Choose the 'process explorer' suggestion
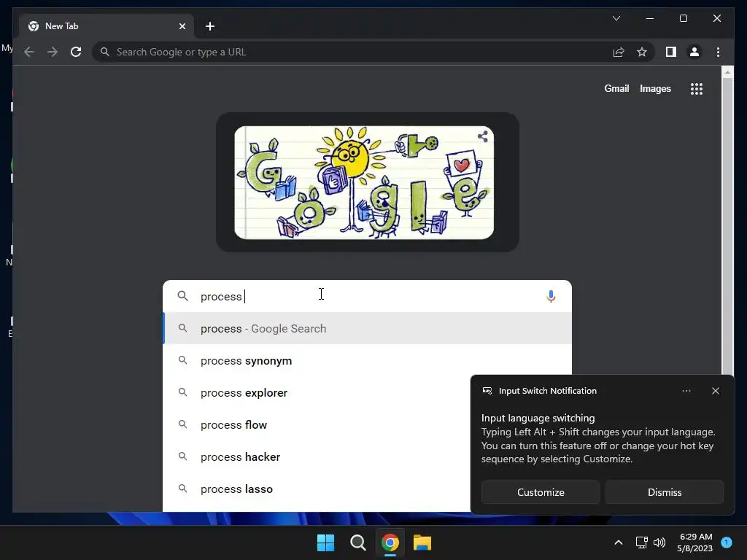 (x=317, y=393)
